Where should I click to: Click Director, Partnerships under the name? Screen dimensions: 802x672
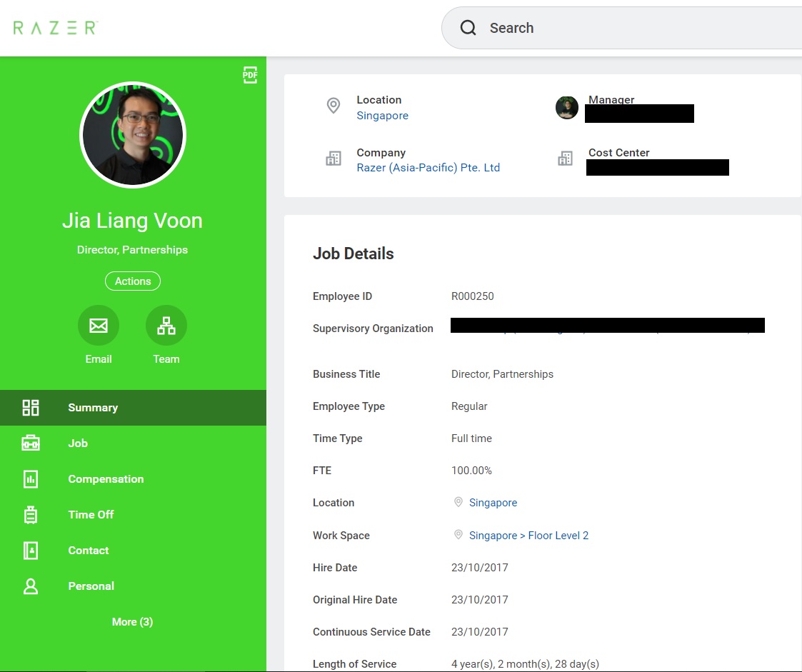pyautogui.click(x=132, y=249)
